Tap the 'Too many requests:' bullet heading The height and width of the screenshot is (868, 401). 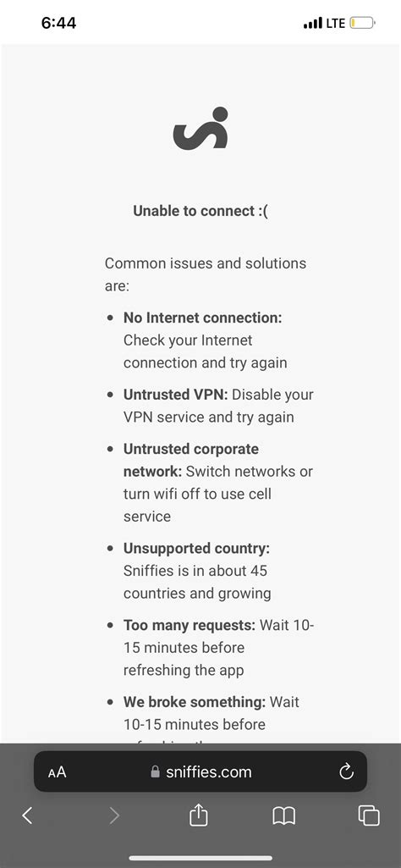click(190, 626)
